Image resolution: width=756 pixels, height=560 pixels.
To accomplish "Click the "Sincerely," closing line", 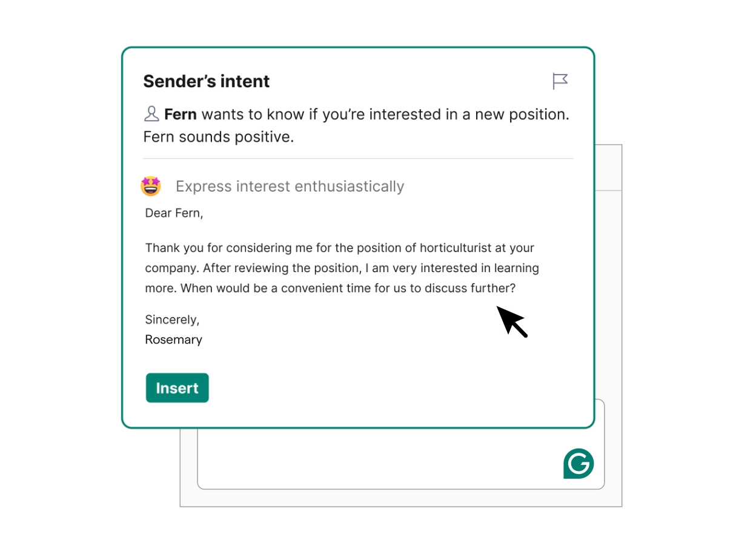I will [172, 319].
